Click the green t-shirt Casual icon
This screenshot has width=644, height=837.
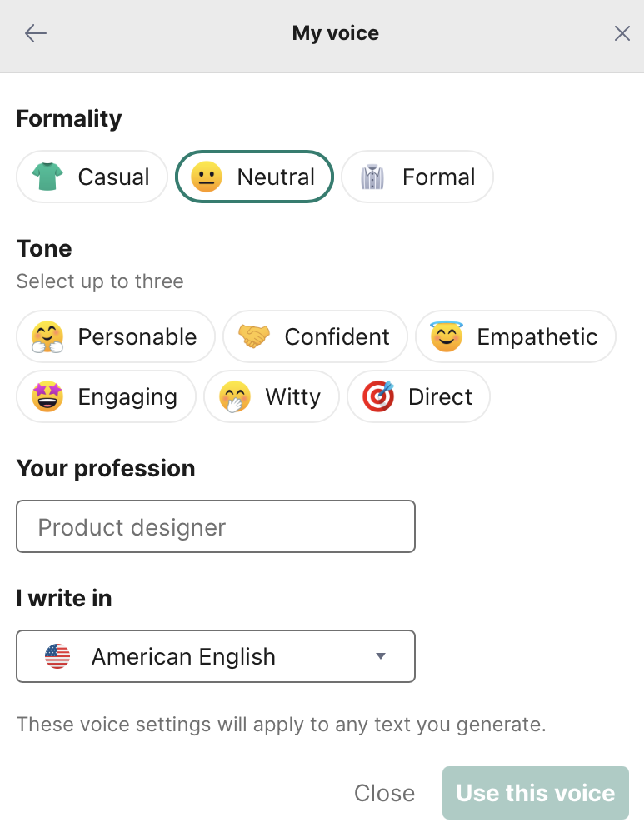click(47, 177)
